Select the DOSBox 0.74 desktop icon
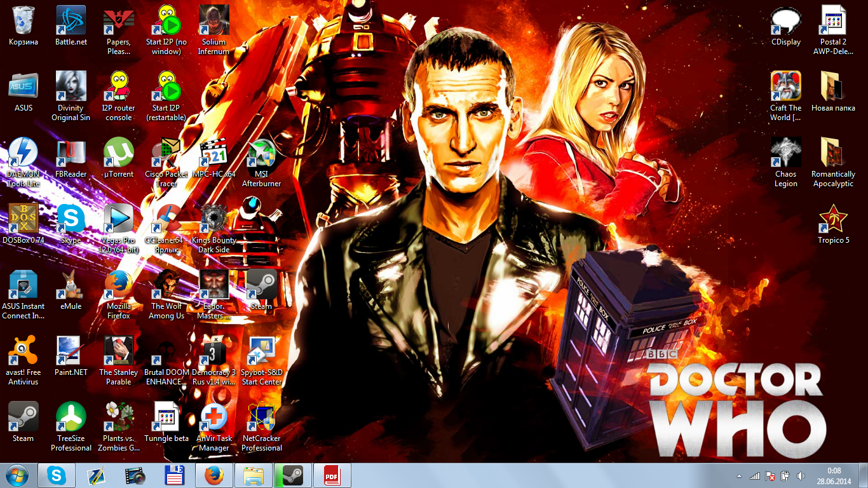The height and width of the screenshot is (488, 868). 24,224
